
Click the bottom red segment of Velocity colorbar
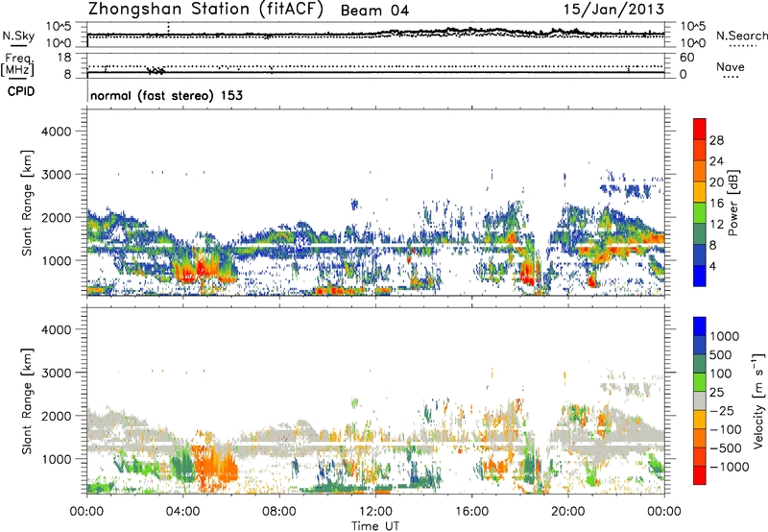(700, 475)
